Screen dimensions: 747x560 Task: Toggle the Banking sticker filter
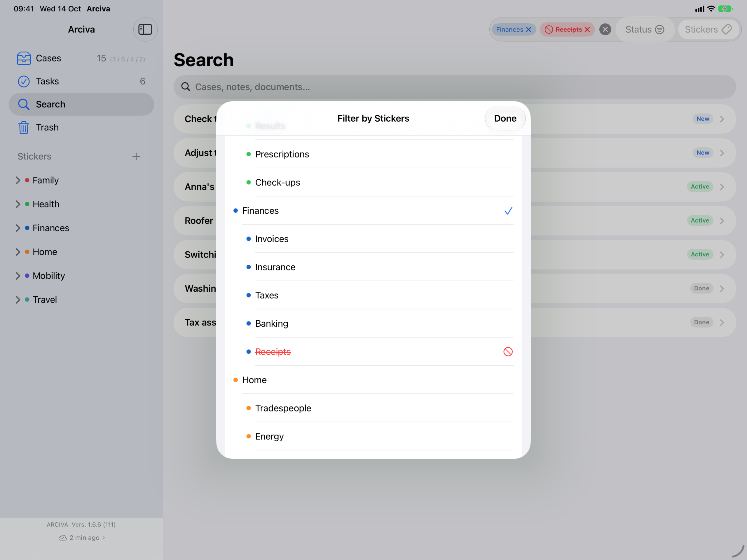(373, 323)
